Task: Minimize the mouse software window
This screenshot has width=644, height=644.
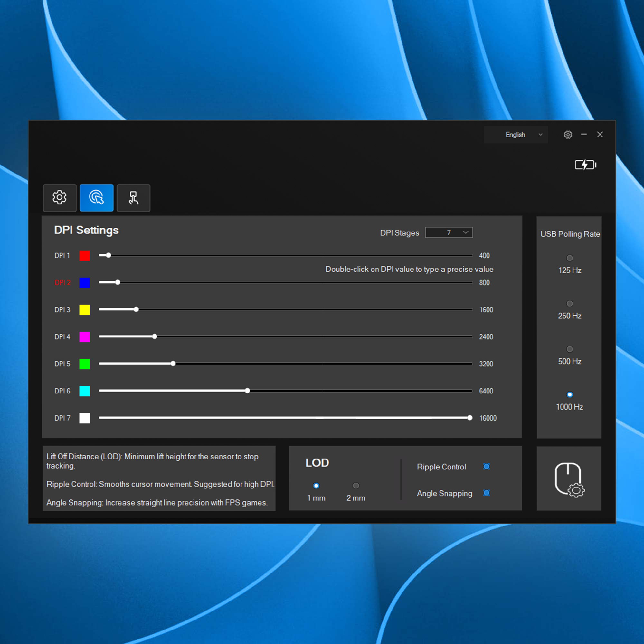Action: click(584, 134)
